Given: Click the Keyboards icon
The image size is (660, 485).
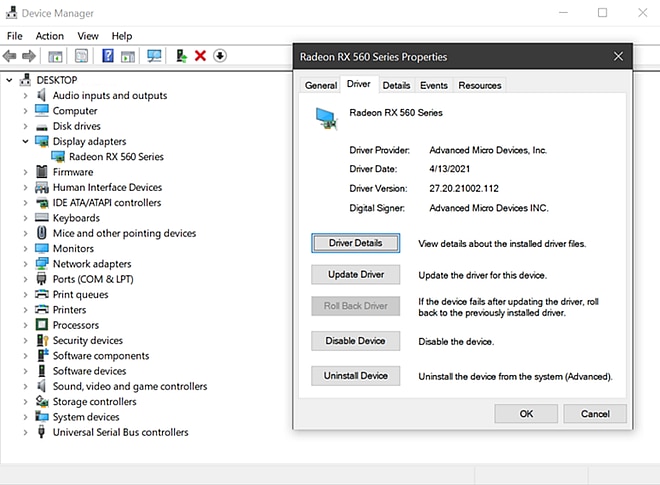Looking at the screenshot, I should (x=42, y=218).
